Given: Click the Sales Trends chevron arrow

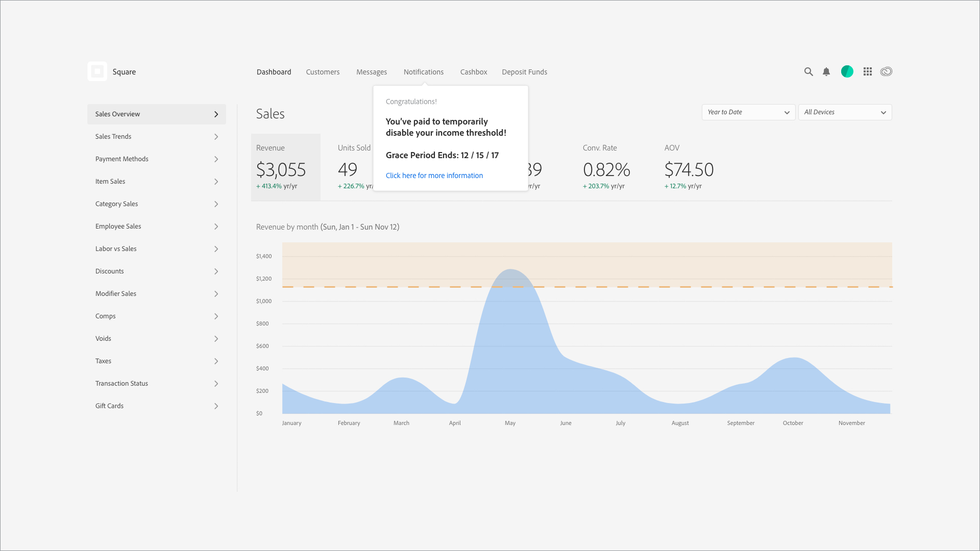Looking at the screenshot, I should click(x=216, y=137).
